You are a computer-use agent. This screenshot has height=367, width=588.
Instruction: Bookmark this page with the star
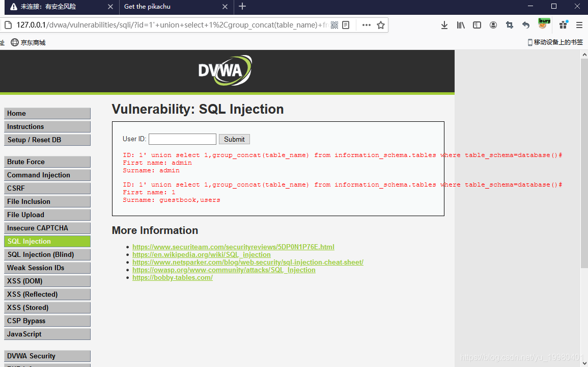click(381, 25)
